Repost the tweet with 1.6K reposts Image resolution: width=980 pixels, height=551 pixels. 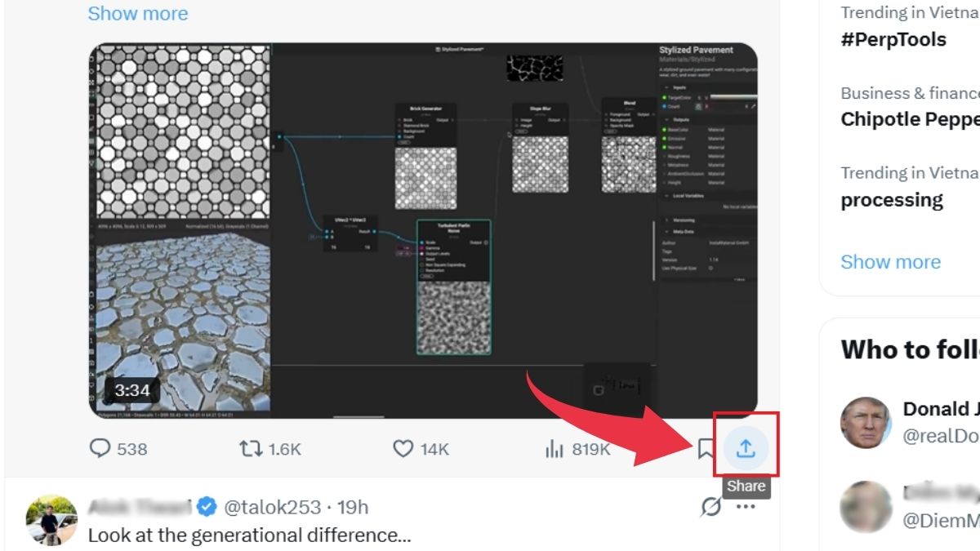pos(249,448)
